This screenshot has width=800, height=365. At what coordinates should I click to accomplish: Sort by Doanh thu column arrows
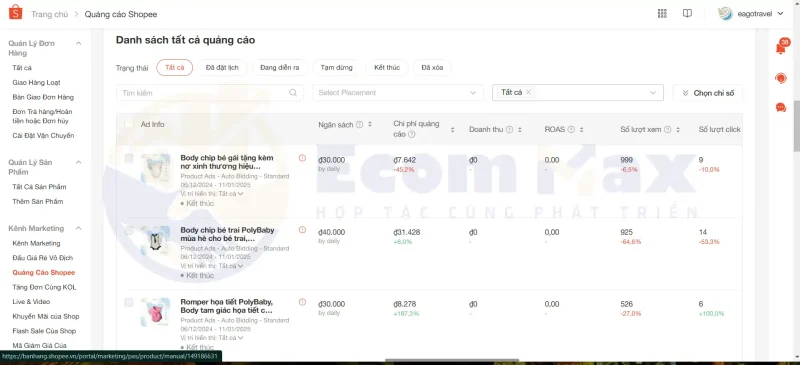pyautogui.click(x=519, y=130)
